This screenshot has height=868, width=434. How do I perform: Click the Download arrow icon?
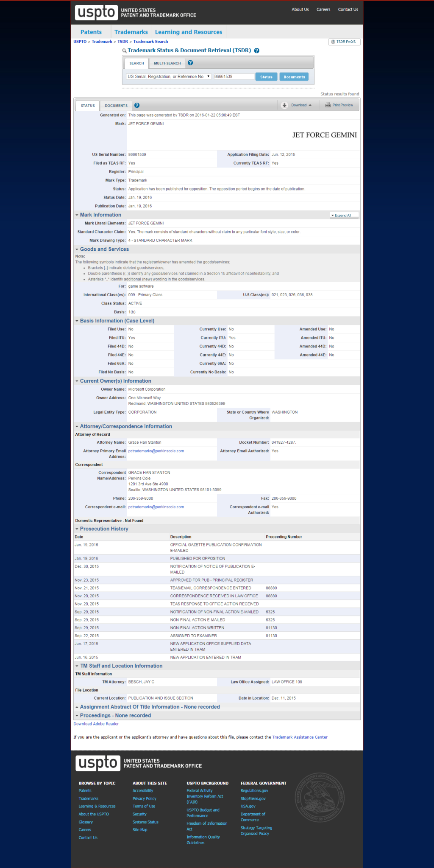[x=285, y=105]
